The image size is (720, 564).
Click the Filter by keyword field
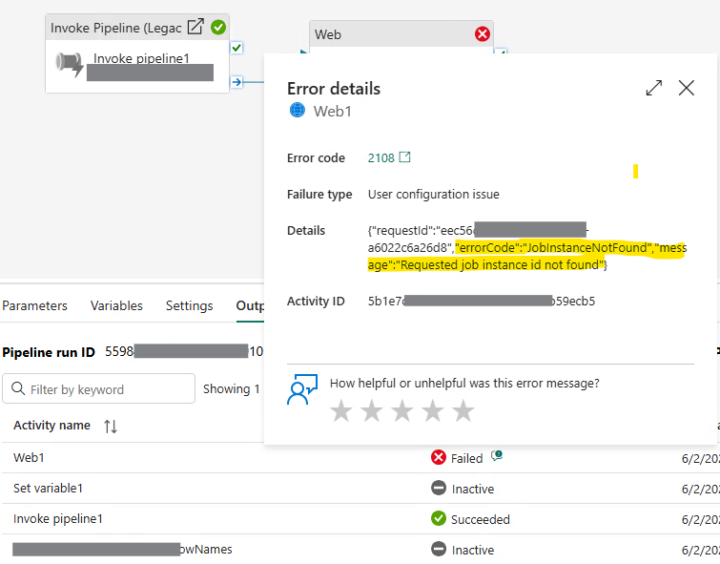[x=99, y=389]
